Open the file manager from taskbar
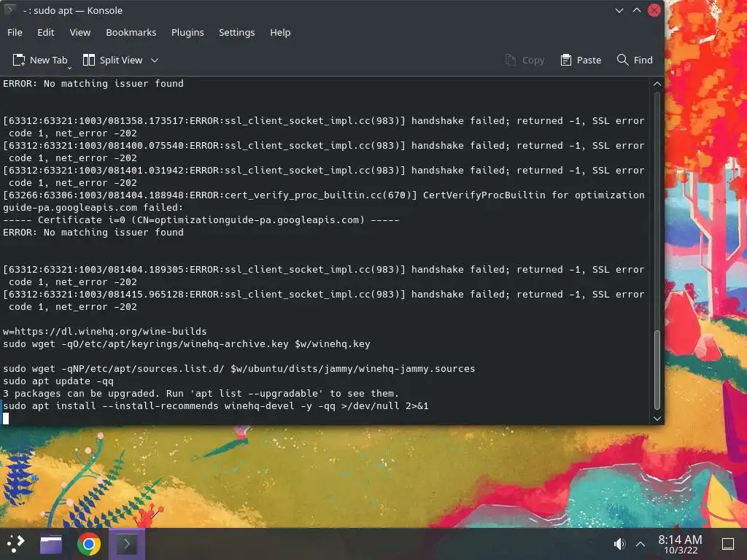This screenshot has height=560, width=747. click(x=51, y=544)
